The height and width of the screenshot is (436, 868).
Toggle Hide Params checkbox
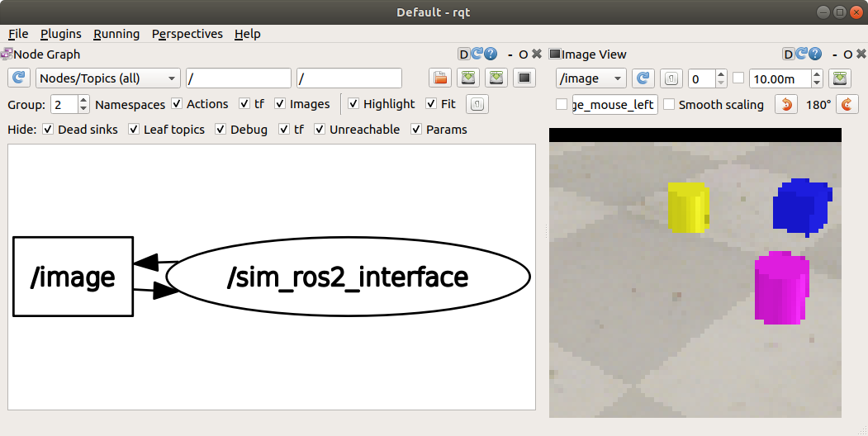click(x=416, y=129)
